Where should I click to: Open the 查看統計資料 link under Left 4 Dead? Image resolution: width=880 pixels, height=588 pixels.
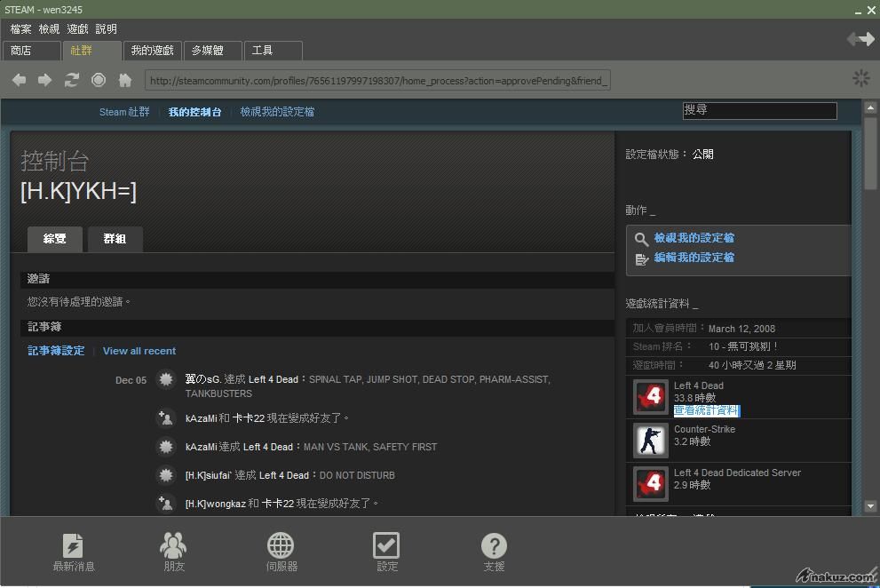pos(707,410)
